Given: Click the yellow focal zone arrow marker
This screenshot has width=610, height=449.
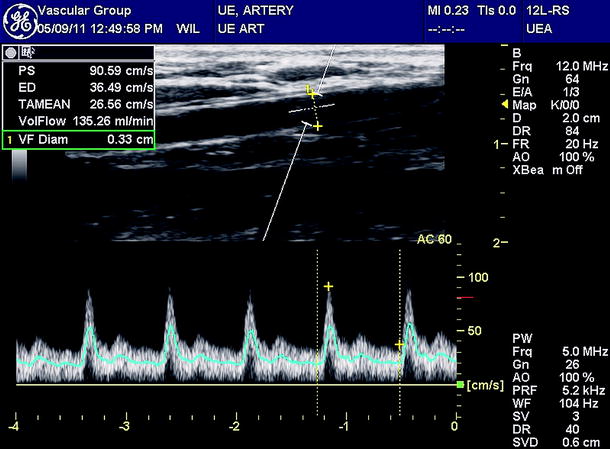Looking at the screenshot, I should coord(503,105).
